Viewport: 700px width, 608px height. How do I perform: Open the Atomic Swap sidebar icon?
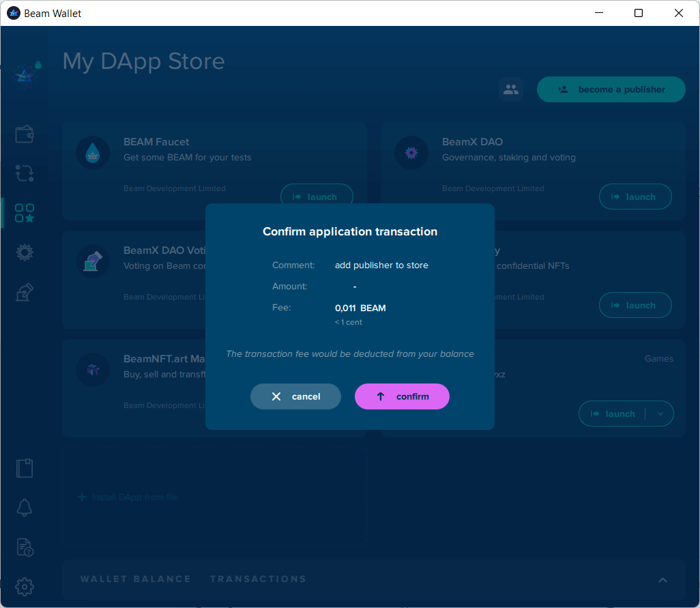tap(25, 173)
